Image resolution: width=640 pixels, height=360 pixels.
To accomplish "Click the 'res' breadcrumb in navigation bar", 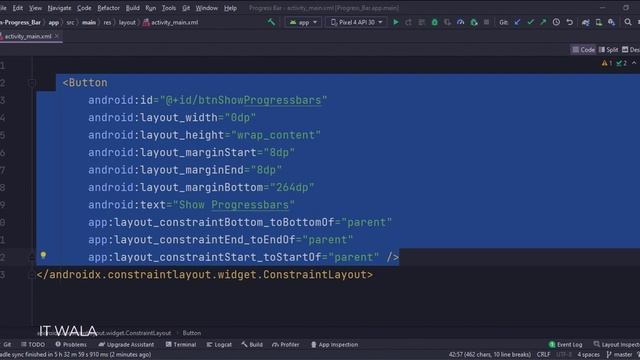I will (107, 22).
